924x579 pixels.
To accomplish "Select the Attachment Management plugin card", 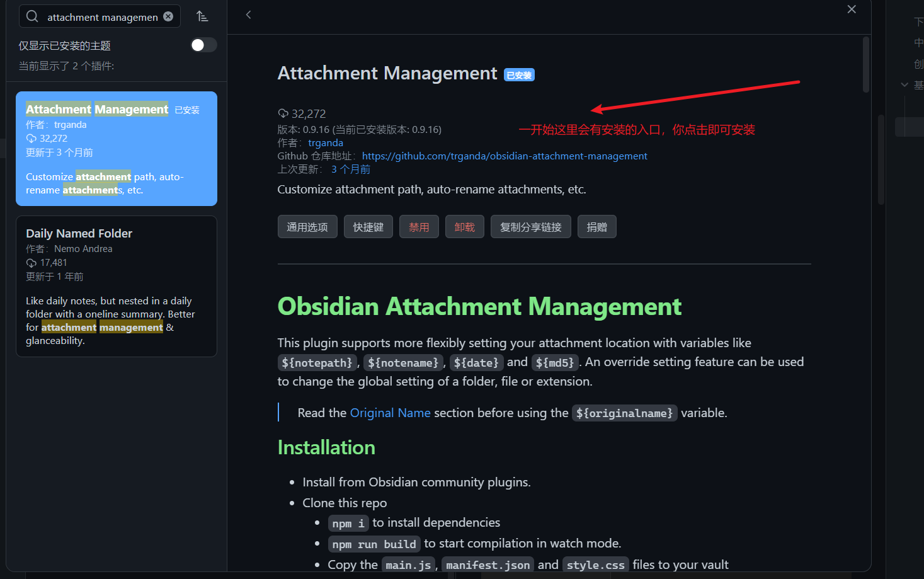I will click(116, 149).
